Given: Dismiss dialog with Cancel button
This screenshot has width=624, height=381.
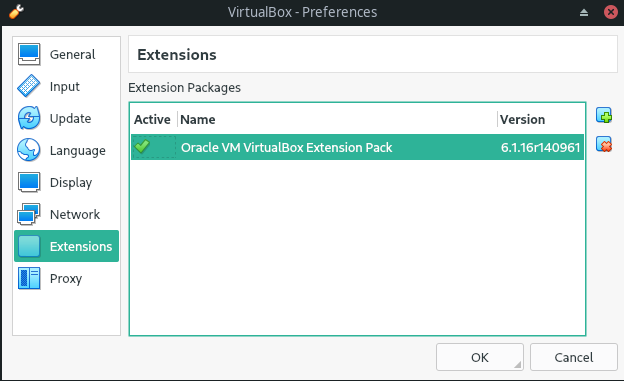Looking at the screenshot, I should 573,357.
